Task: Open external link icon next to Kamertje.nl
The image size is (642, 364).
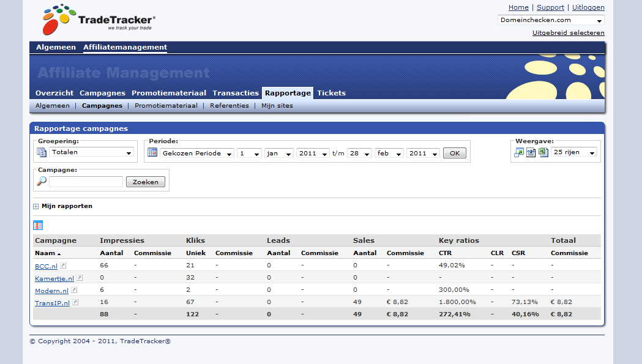Action: click(x=80, y=278)
